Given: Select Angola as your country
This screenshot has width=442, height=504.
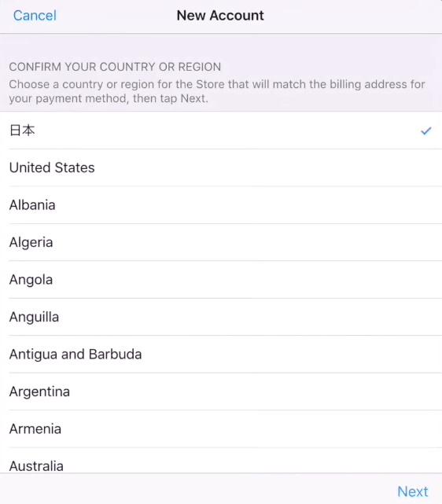Looking at the screenshot, I should [x=221, y=280].
